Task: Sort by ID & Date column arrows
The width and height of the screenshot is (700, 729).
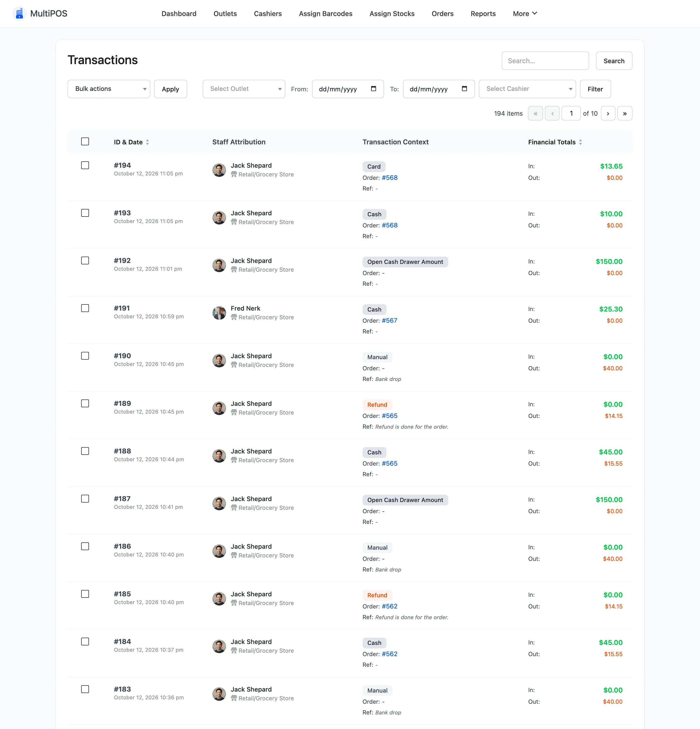Action: tap(147, 142)
